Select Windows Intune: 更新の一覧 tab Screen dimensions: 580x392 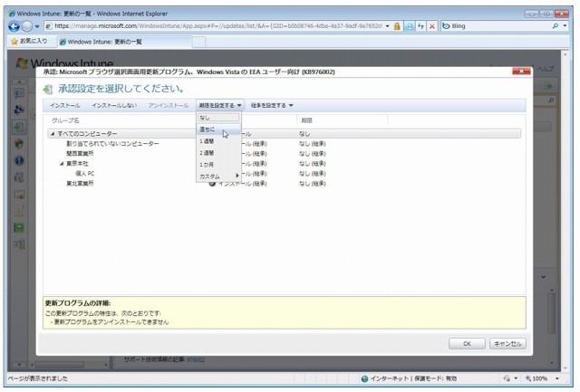124,42
